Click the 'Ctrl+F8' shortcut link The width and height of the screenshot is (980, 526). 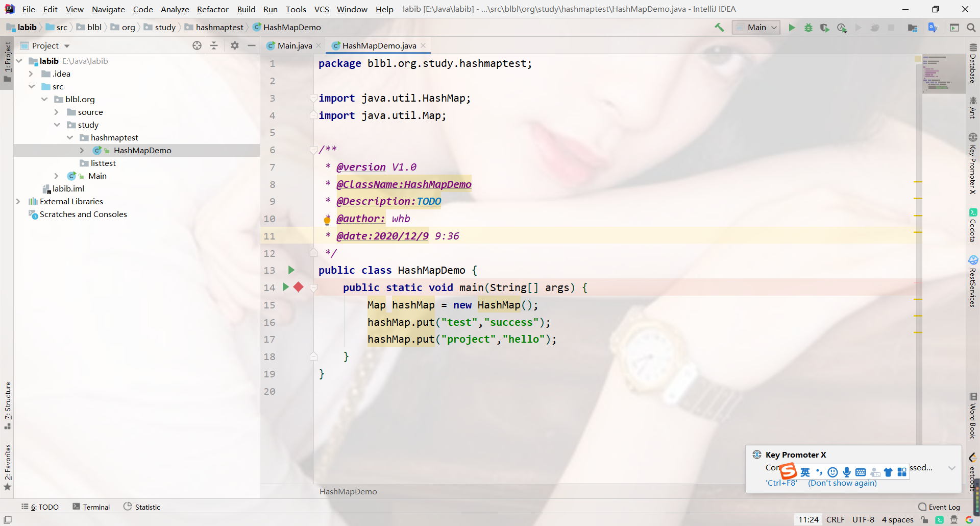click(781, 483)
